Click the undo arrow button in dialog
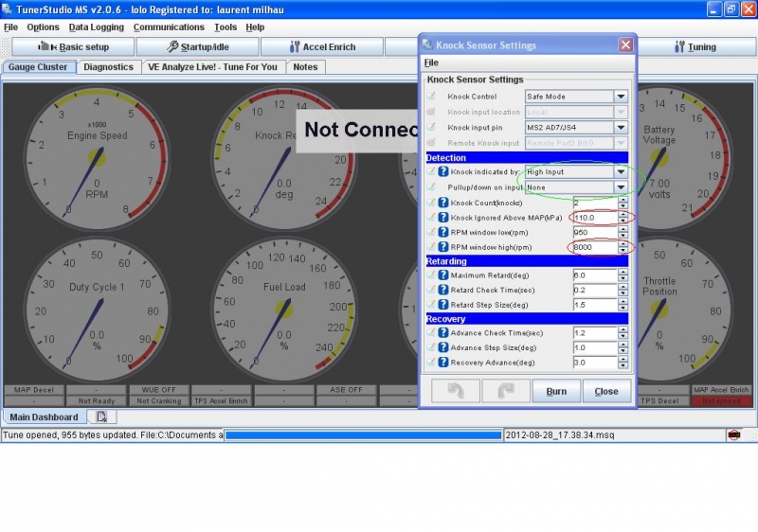758x532 pixels. coord(456,391)
